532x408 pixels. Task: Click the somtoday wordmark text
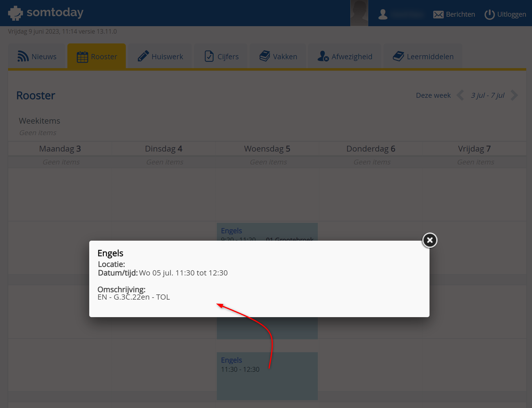point(55,13)
